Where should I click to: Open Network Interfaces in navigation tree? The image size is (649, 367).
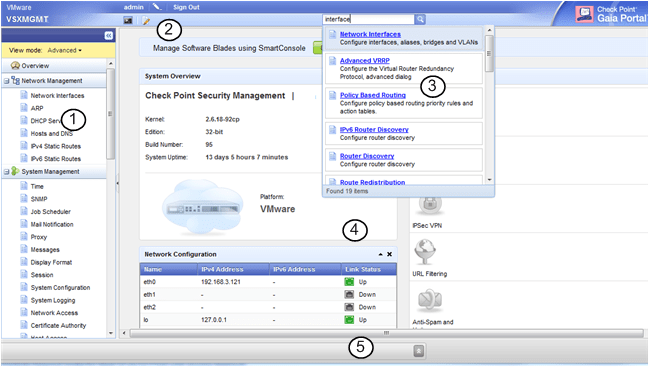click(57, 96)
